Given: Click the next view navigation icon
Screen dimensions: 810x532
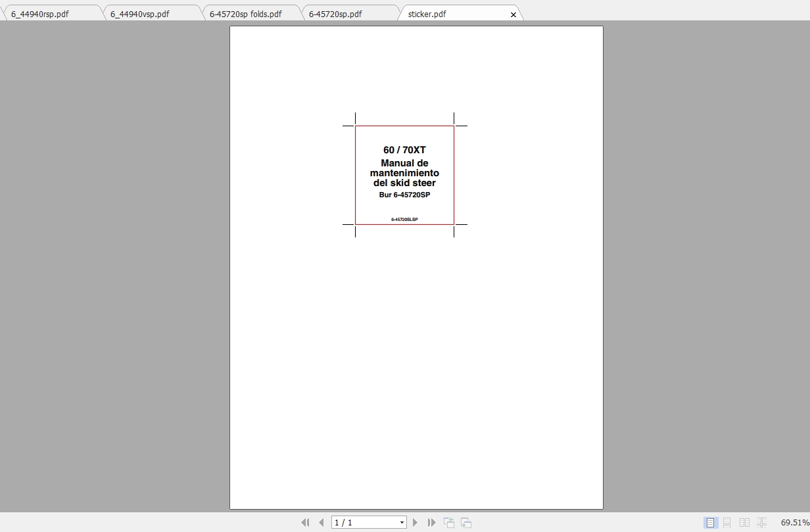Looking at the screenshot, I should (466, 522).
